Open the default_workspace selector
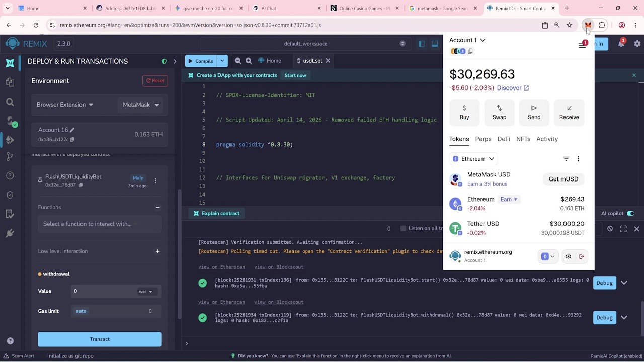644x362 pixels. (x=305, y=44)
